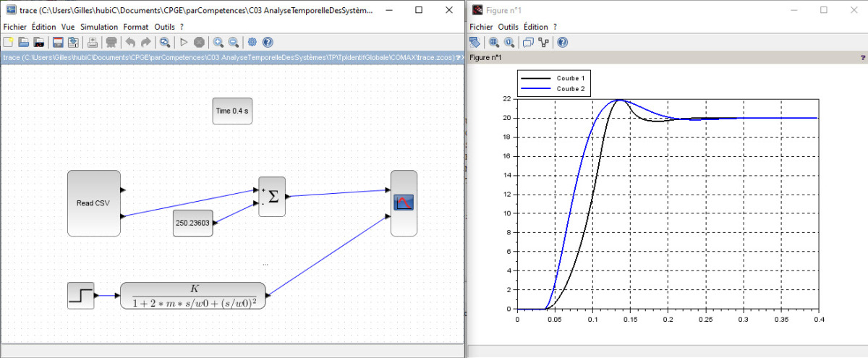Open the Vue menu

click(68, 27)
